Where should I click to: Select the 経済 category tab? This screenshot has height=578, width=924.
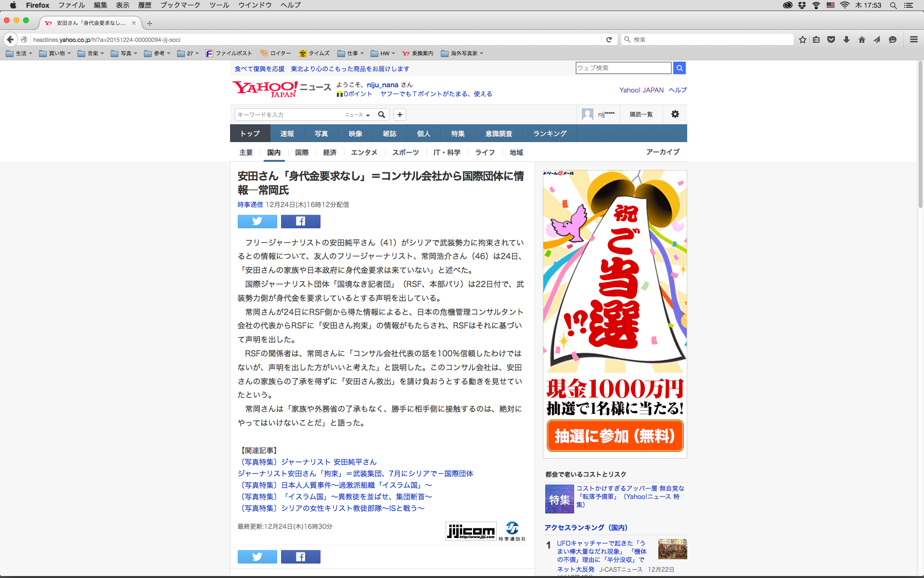pyautogui.click(x=330, y=152)
